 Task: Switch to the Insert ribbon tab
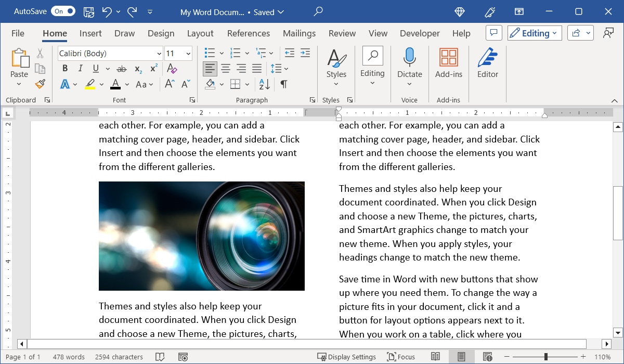tap(90, 33)
